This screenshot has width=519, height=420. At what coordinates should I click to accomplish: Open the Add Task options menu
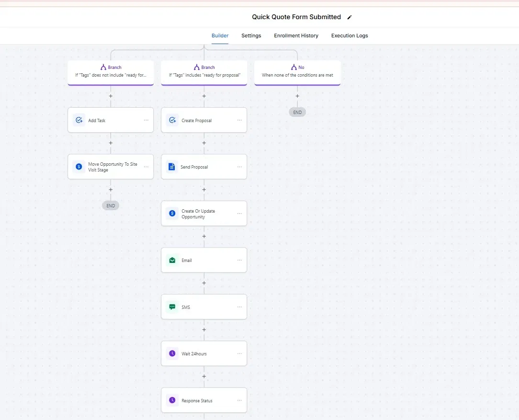click(x=146, y=120)
